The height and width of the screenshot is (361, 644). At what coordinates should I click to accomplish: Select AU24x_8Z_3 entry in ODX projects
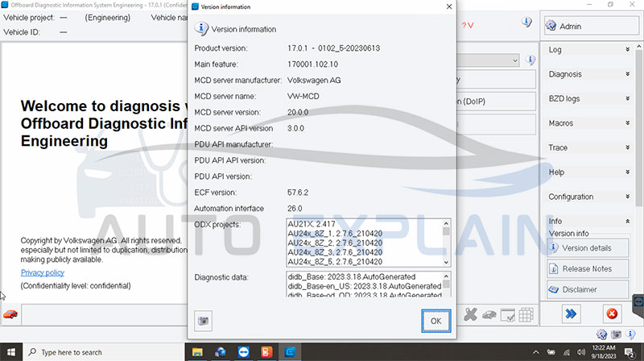pos(335,252)
